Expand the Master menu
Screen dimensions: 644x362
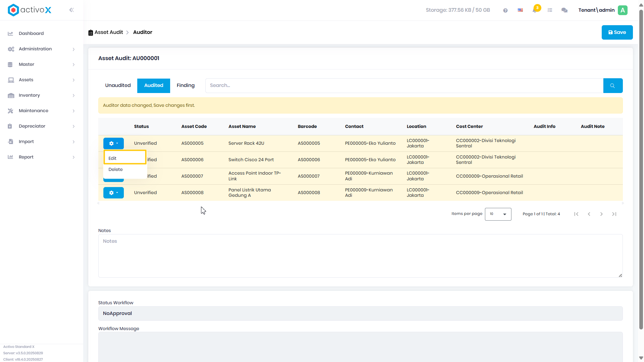tap(73, 65)
